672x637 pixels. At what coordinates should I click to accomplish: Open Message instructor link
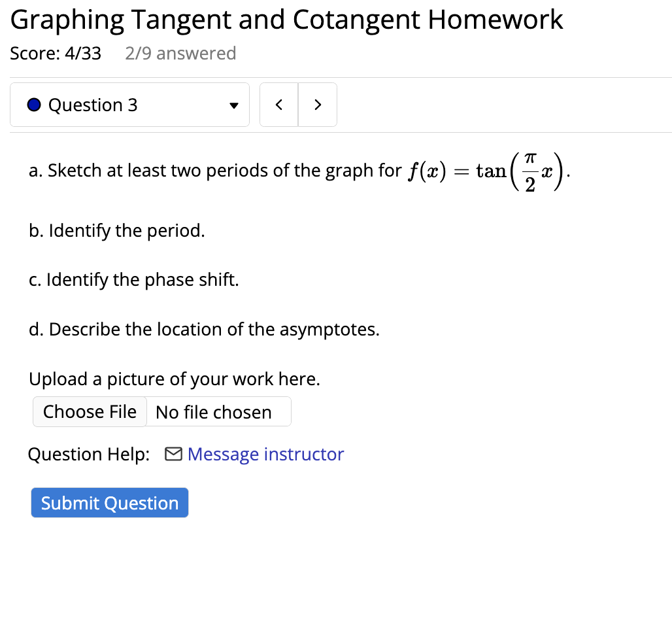coord(265,453)
